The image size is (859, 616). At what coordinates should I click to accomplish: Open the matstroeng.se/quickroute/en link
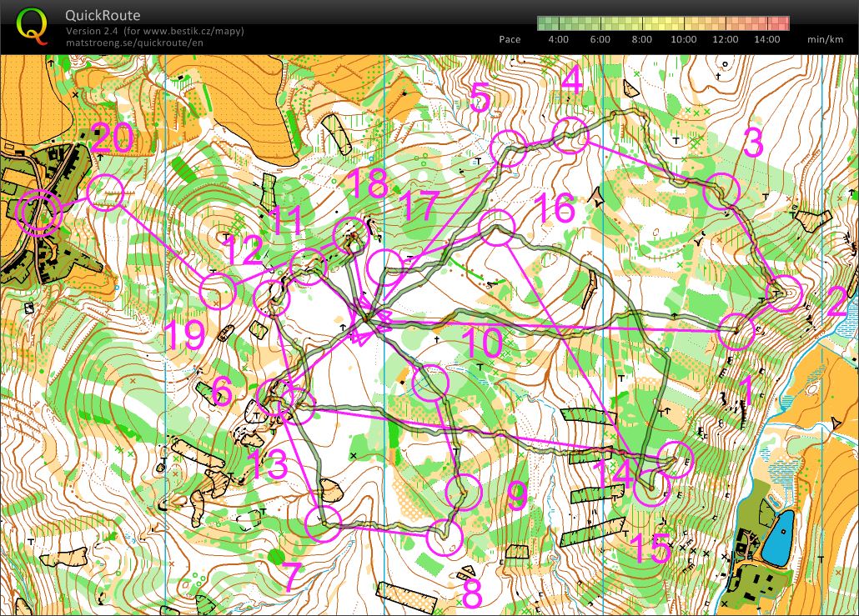tap(134, 43)
